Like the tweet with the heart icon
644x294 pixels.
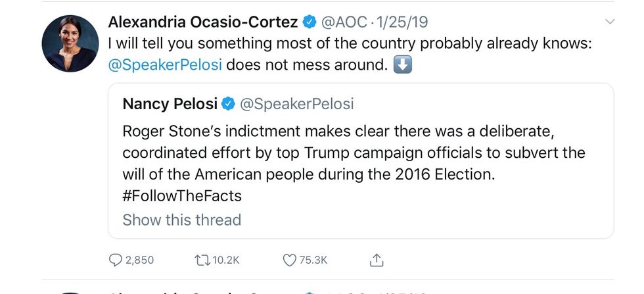(x=289, y=260)
